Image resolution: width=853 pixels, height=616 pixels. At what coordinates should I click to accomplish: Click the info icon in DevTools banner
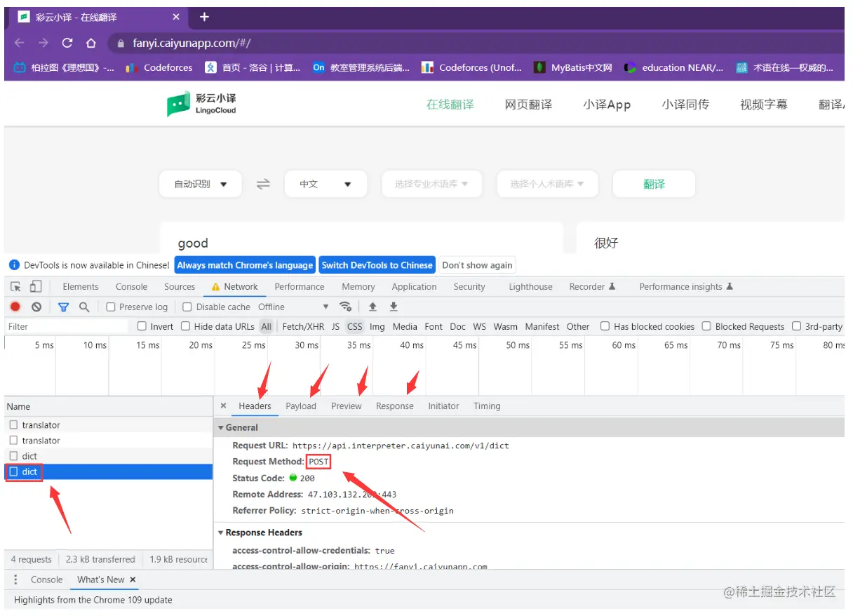(14, 265)
